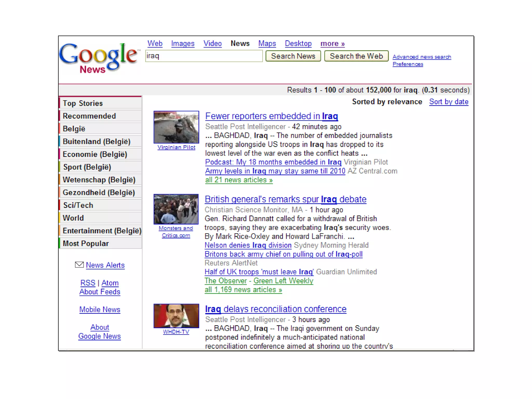Open 'Fewer reporters embedded in Iraq' headline

coord(271,116)
